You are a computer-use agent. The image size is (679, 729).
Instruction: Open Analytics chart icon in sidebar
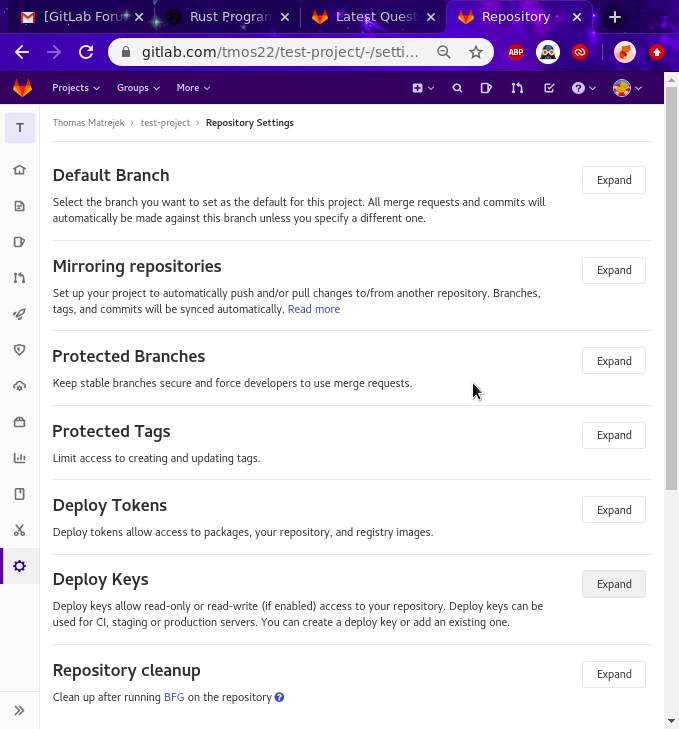[x=19, y=458]
